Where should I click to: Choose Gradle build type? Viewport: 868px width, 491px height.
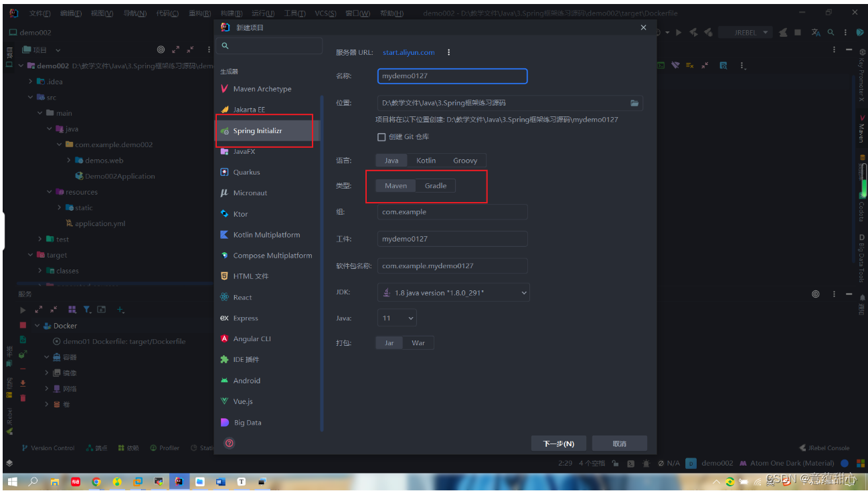click(x=436, y=186)
